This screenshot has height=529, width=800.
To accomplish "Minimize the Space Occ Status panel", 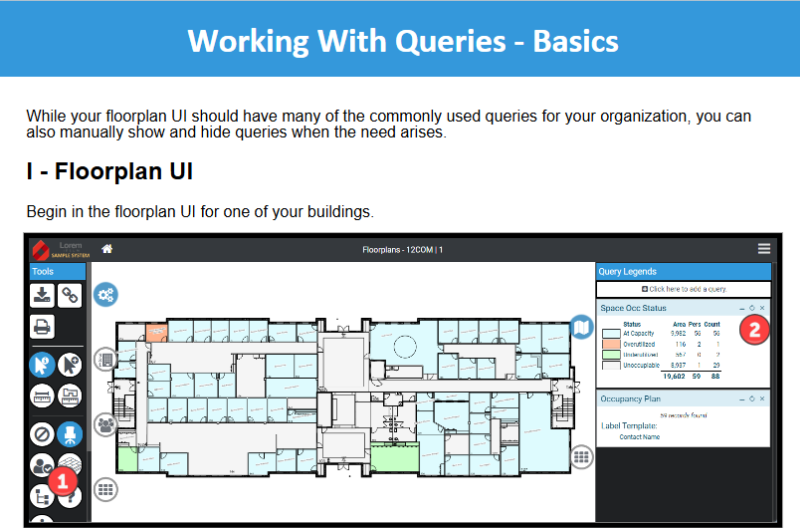I will coord(741,308).
